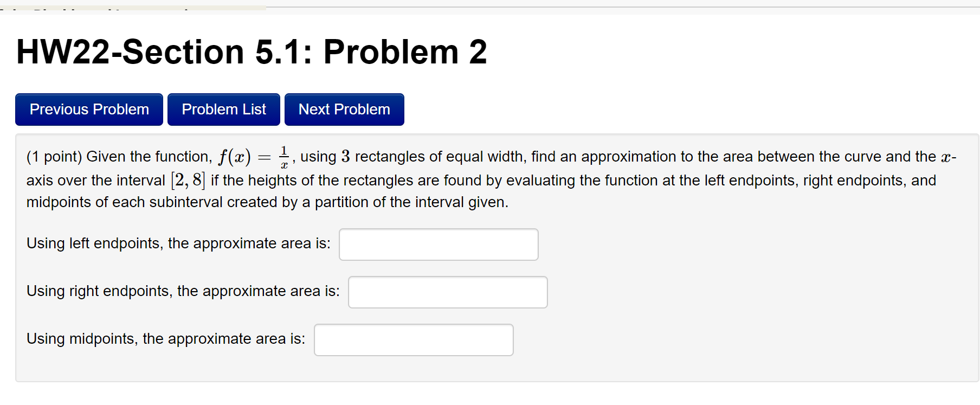This screenshot has width=980, height=405.
Task: Click the right endpoints approximate area box
Action: (x=447, y=292)
